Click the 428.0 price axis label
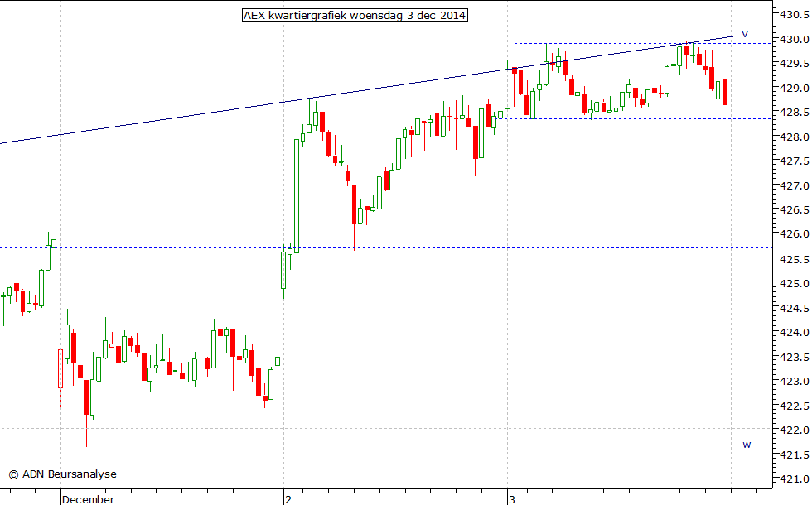 point(795,137)
